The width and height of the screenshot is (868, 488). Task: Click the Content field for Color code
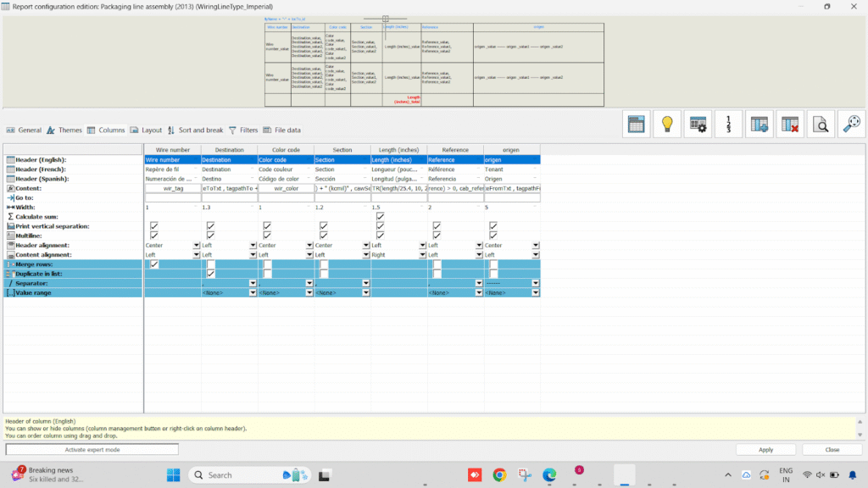(285, 189)
